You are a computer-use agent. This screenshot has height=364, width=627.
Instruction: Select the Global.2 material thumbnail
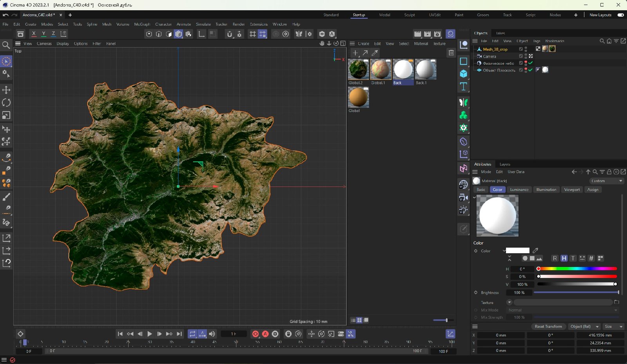click(358, 70)
